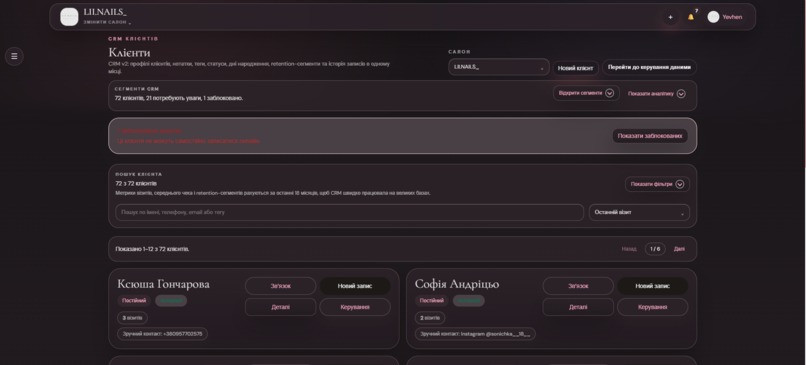The image size is (806, 365).
Task: Click the Новий клієнт button
Action: pos(576,68)
